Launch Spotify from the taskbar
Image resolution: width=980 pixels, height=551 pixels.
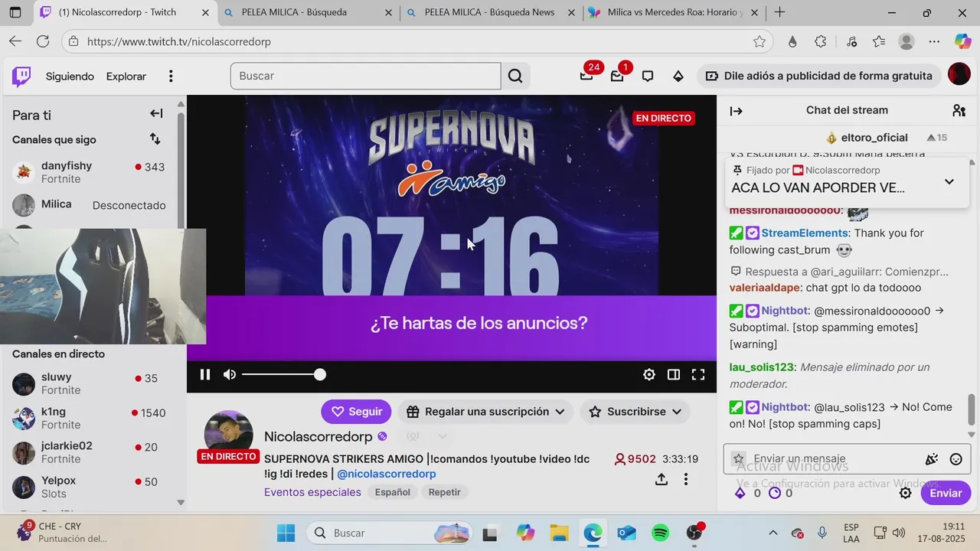pyautogui.click(x=660, y=533)
